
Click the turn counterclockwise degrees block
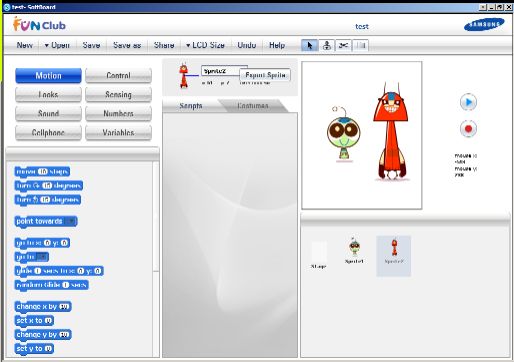[48, 200]
